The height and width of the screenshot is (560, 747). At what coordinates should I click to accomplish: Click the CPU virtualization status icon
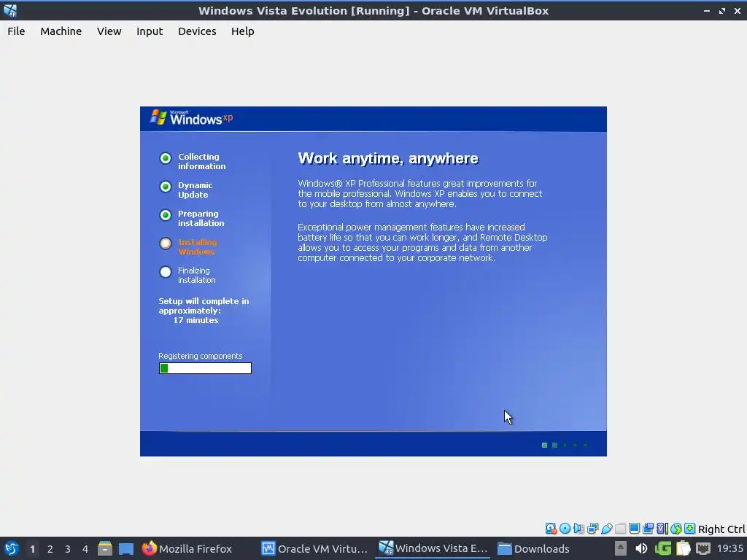pyautogui.click(x=662, y=529)
